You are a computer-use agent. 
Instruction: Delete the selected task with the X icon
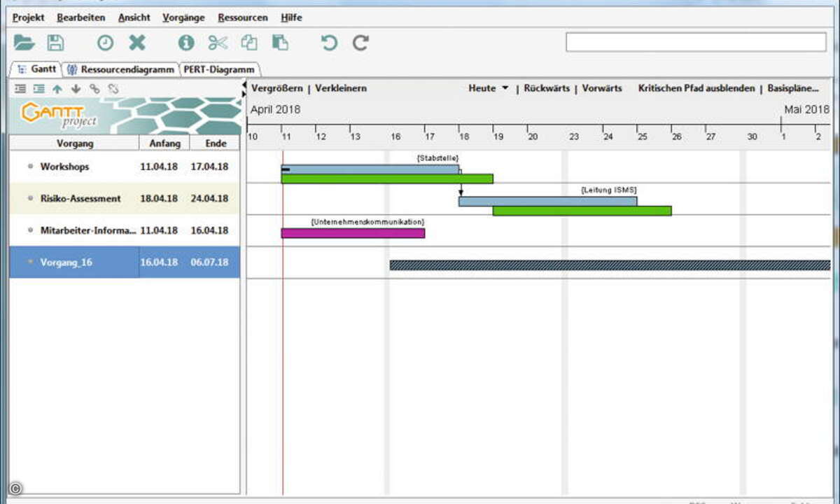pos(137,43)
